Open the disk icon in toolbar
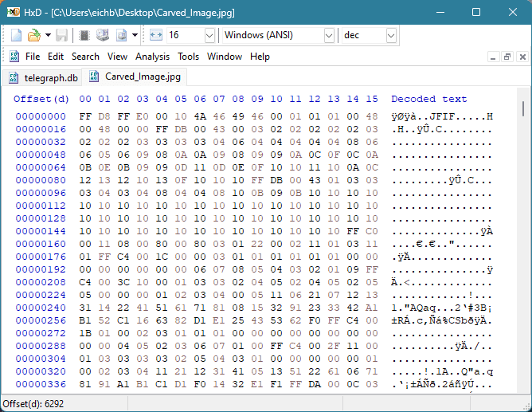The image size is (532, 412). tap(102, 35)
